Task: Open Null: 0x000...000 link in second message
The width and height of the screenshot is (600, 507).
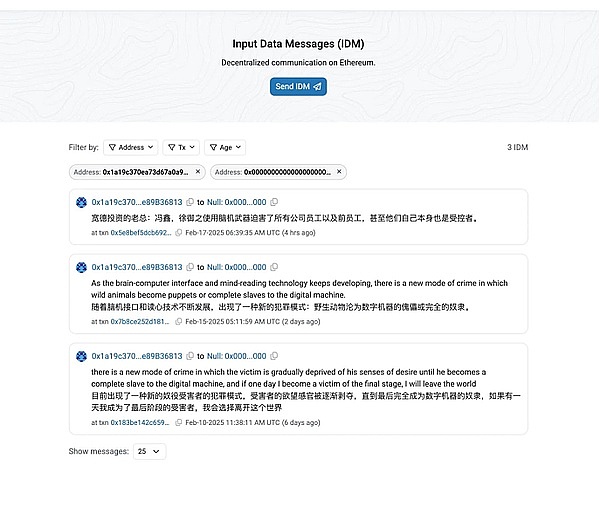Action: point(237,268)
